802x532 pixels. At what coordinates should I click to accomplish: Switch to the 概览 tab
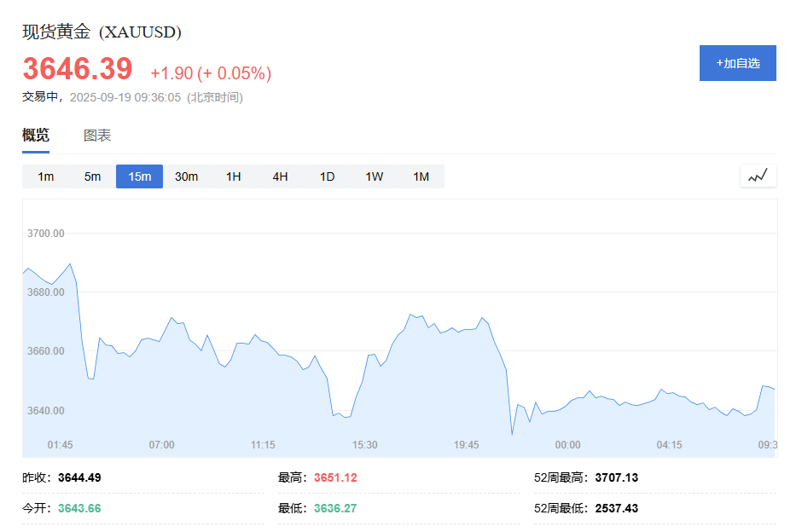[x=35, y=135]
